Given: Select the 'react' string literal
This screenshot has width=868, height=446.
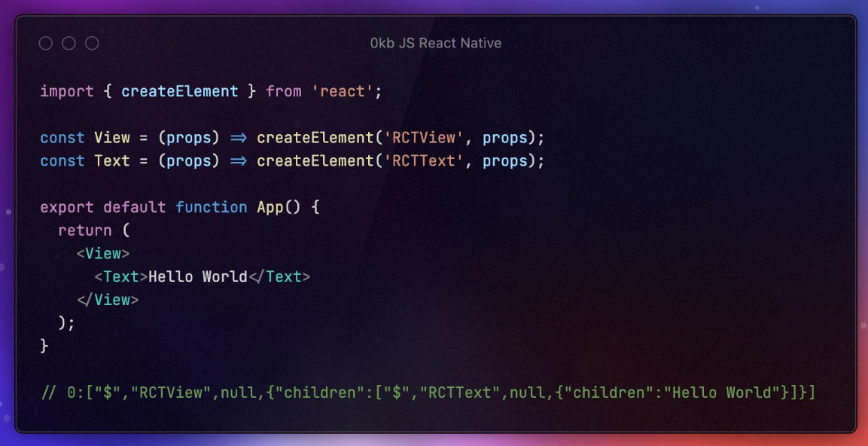Looking at the screenshot, I should [343, 91].
